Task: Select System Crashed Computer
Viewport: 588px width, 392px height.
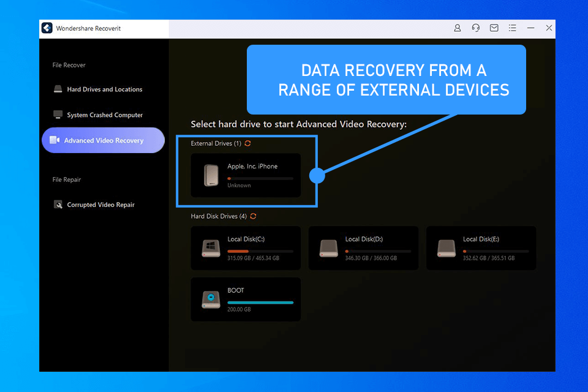Action: point(103,115)
